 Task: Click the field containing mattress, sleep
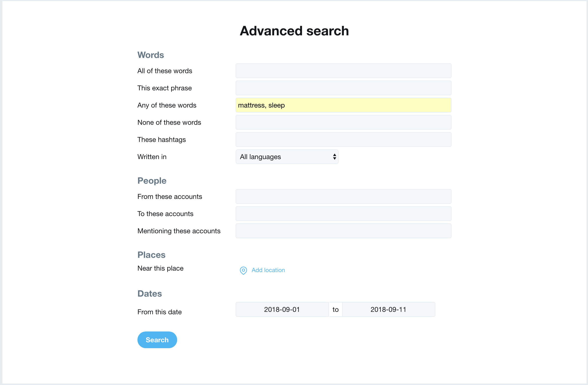coord(343,105)
